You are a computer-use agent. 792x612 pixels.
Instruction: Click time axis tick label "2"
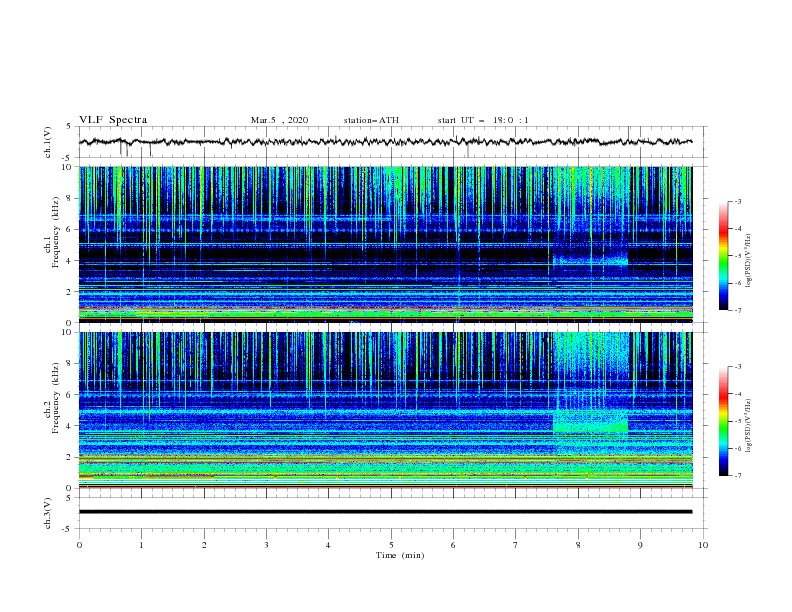pyautogui.click(x=204, y=545)
